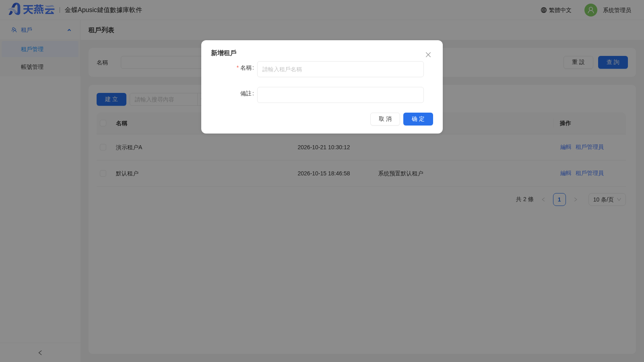Image resolution: width=644 pixels, height=362 pixels.
Task: Click the 租戶 sidebar menu icon
Action: [14, 30]
